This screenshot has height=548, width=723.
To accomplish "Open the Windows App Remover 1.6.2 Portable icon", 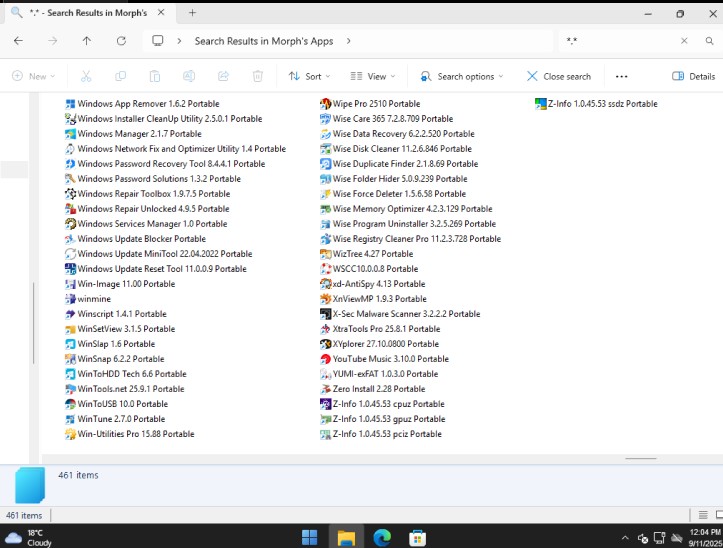I will pyautogui.click(x=70, y=104).
